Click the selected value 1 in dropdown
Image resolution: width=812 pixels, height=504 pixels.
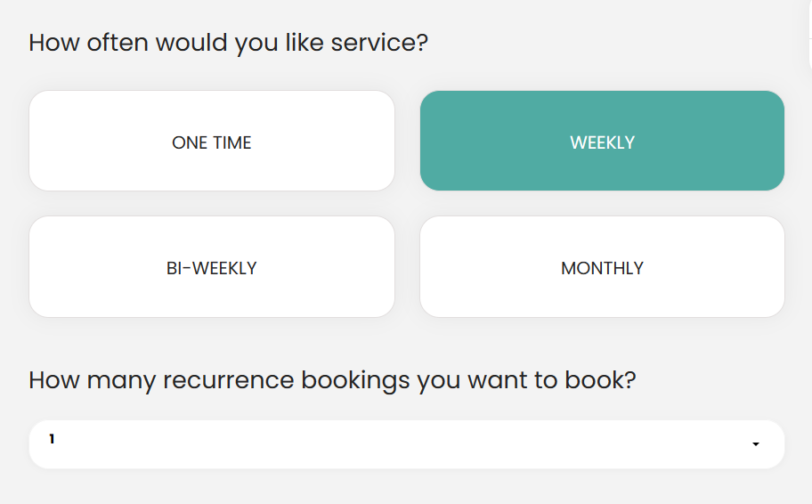pos(52,439)
